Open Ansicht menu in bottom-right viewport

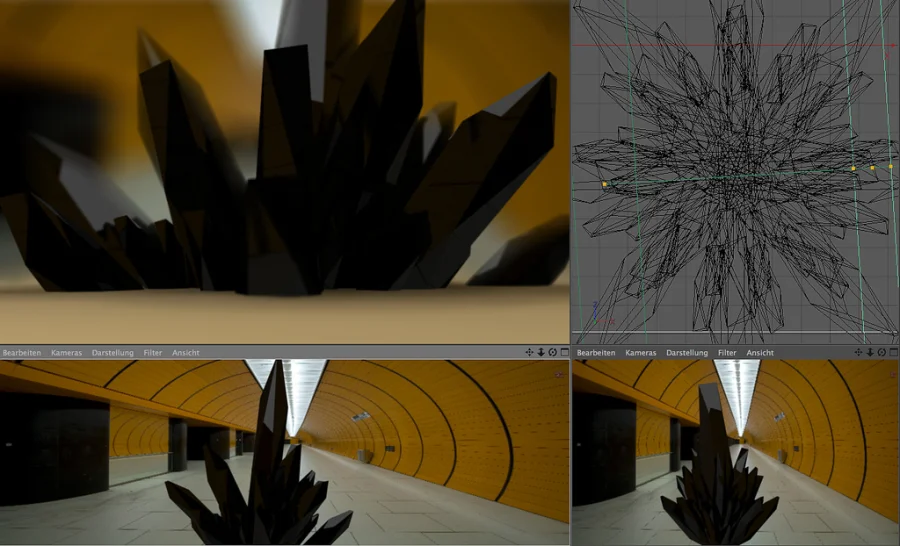[x=760, y=353]
